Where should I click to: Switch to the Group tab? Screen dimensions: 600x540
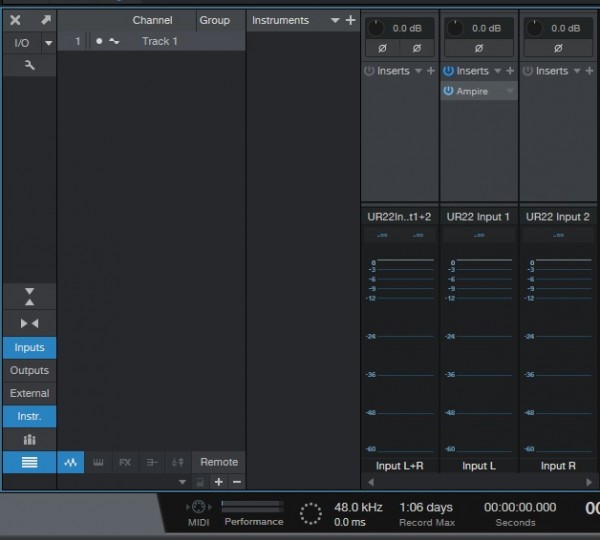pos(214,20)
